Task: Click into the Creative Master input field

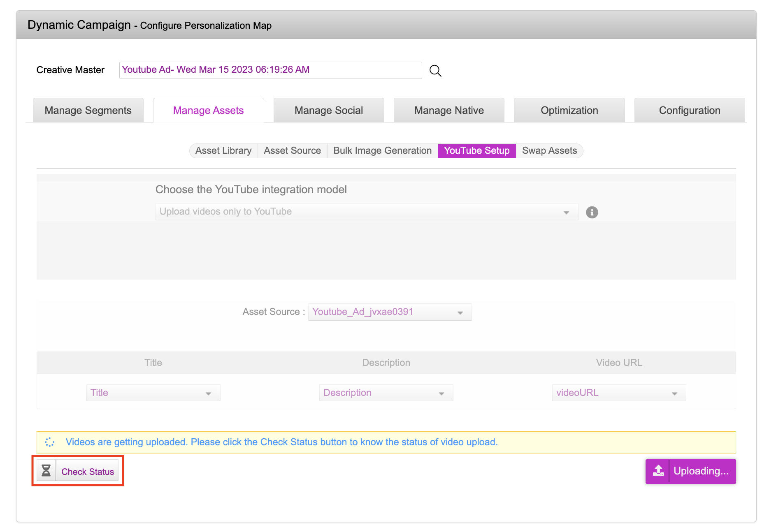Action: pyautogui.click(x=270, y=70)
